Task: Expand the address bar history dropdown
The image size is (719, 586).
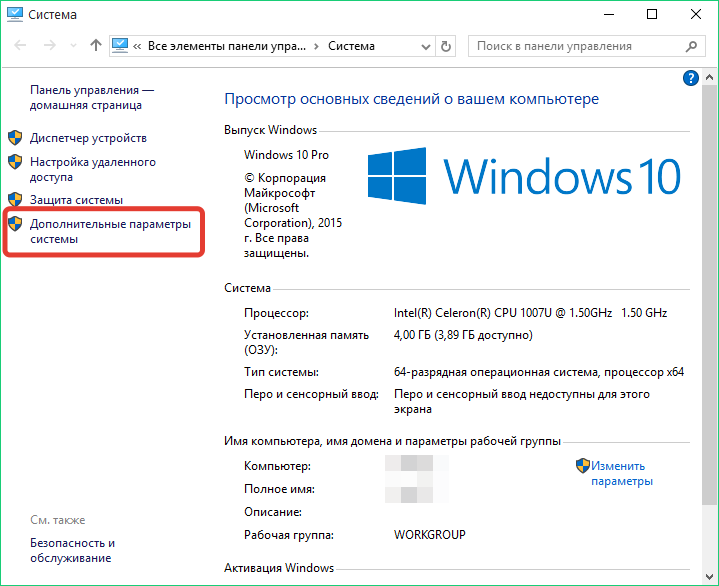Action: click(426, 46)
